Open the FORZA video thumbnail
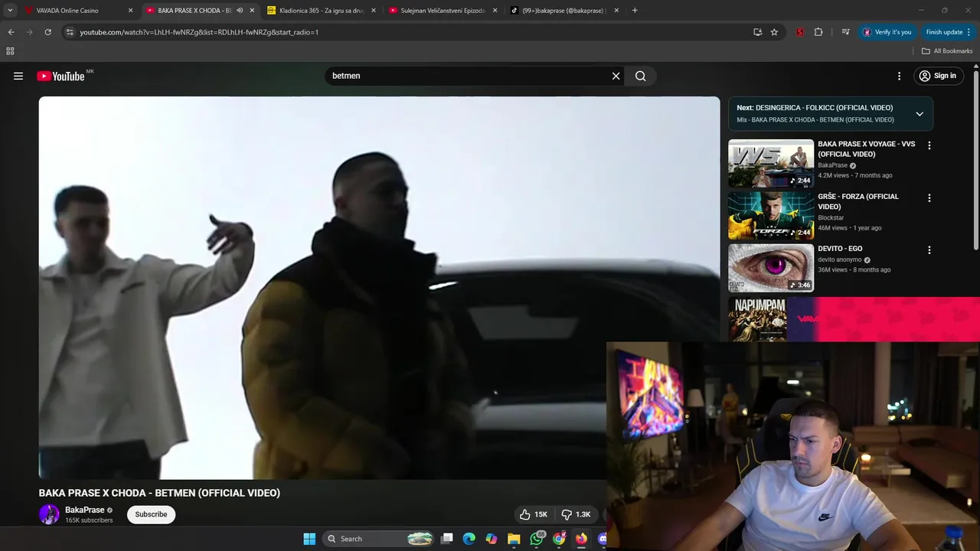The height and width of the screenshot is (551, 980). point(771,216)
